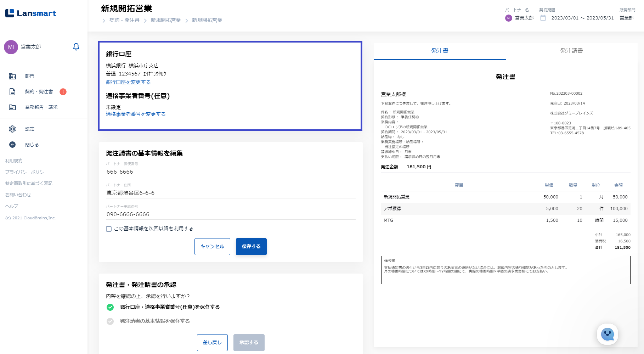Click the 閉じる back-arrow icon
This screenshot has width=644, height=354.
coord(12,145)
